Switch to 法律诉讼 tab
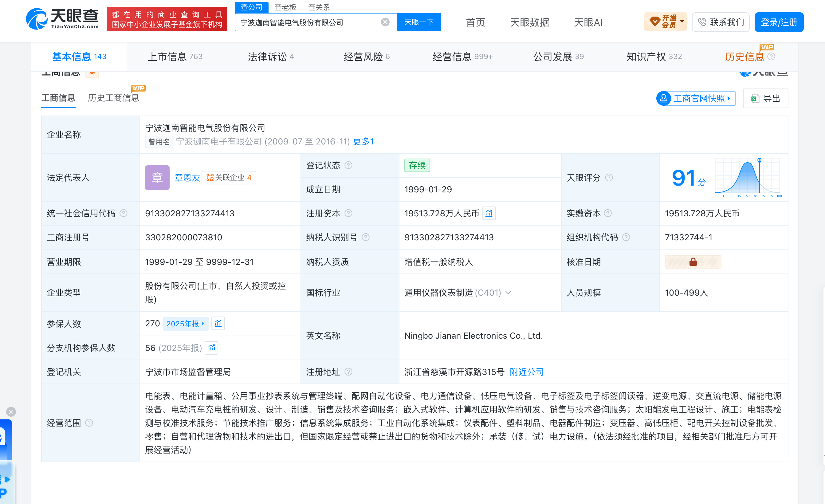This screenshot has width=825, height=504. point(270,57)
